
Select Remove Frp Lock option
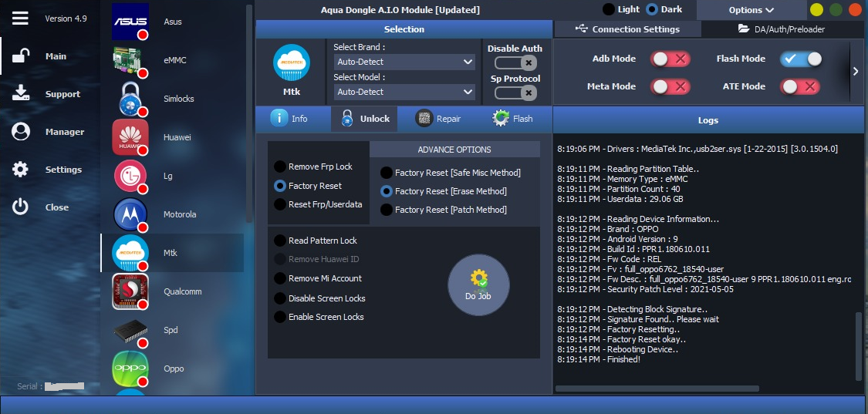click(x=312, y=167)
